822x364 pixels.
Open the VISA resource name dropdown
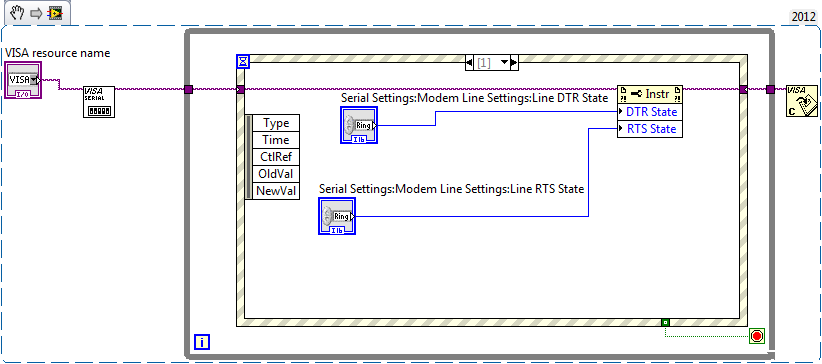point(35,80)
